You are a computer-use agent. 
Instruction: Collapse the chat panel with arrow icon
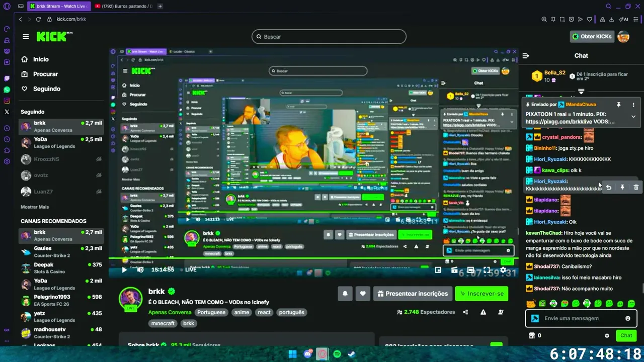point(526,56)
